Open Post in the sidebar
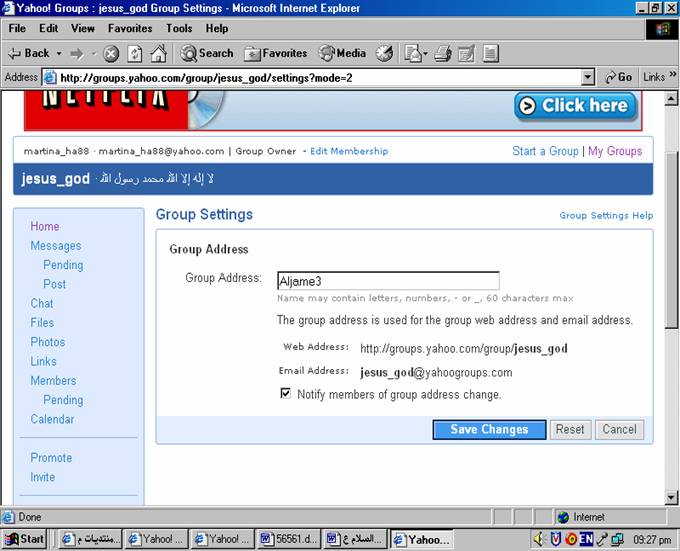 [54, 284]
